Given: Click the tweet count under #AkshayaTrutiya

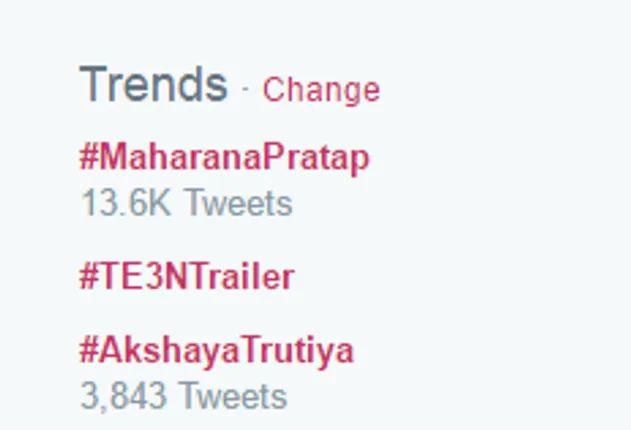Looking at the screenshot, I should pos(183,396).
